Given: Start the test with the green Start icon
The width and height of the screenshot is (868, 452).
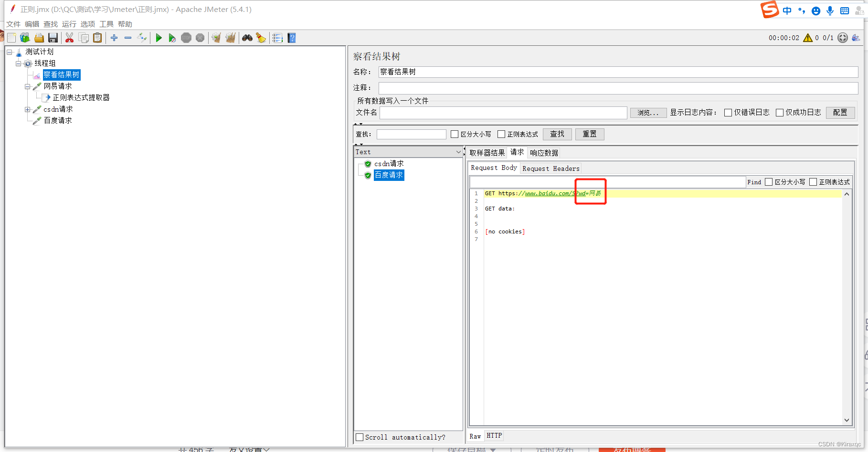Looking at the screenshot, I should point(159,38).
